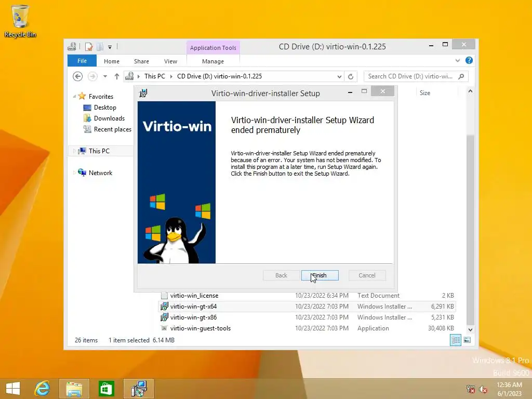Open the Share ribbon tab
The image size is (532, 399).
[x=141, y=61]
